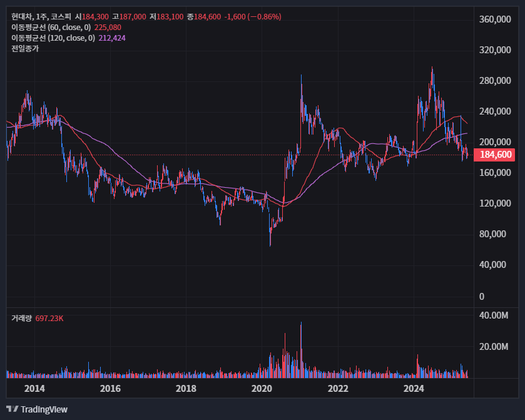Image resolution: width=525 pixels, height=420 pixels.
Task: Click the 160,000 price axis label
Action: pos(495,173)
